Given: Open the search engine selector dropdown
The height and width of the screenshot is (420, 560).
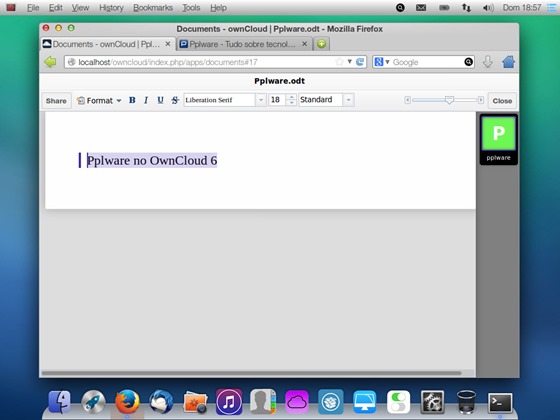Looking at the screenshot, I should [381, 62].
